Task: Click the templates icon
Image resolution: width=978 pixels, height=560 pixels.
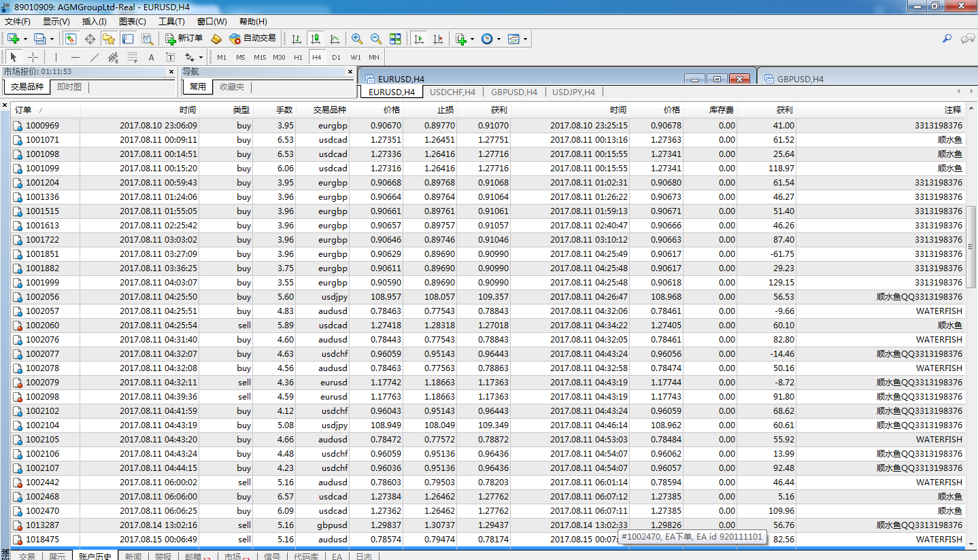Action: pos(513,39)
